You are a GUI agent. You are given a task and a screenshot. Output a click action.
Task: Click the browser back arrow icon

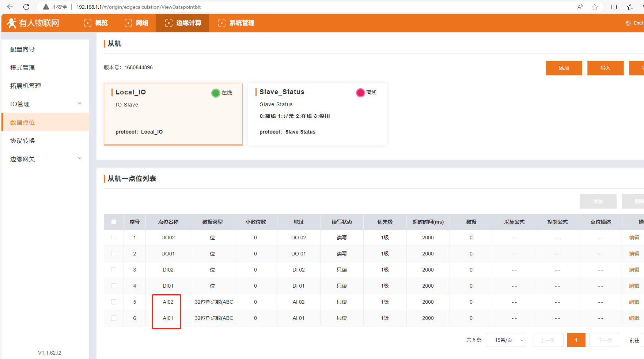coord(10,7)
